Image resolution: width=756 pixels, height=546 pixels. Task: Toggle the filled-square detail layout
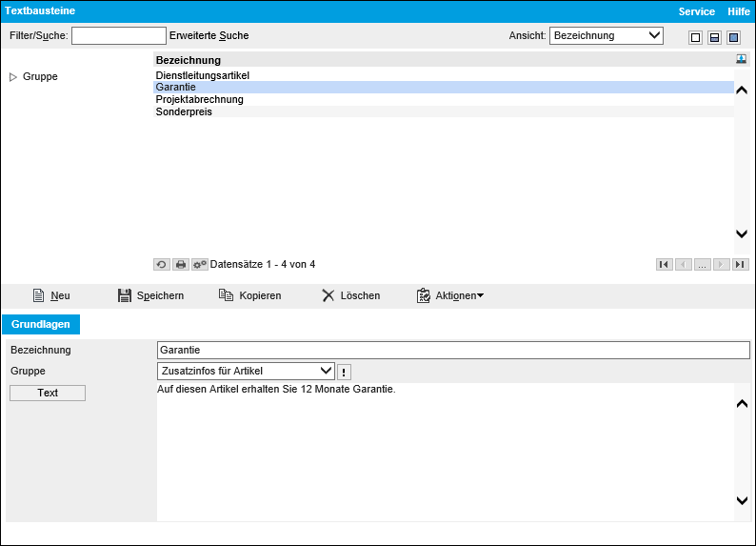coord(733,37)
